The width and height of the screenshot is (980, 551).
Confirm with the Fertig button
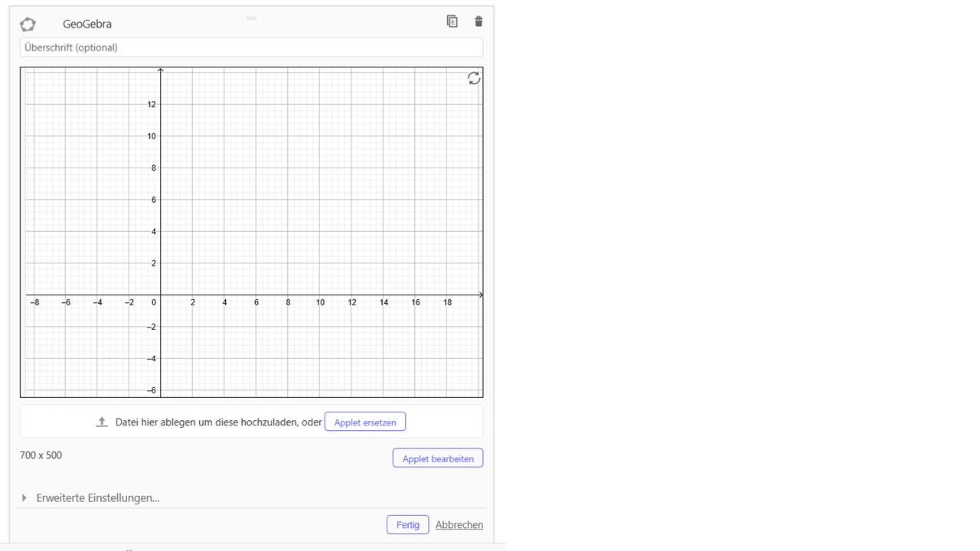tap(408, 524)
